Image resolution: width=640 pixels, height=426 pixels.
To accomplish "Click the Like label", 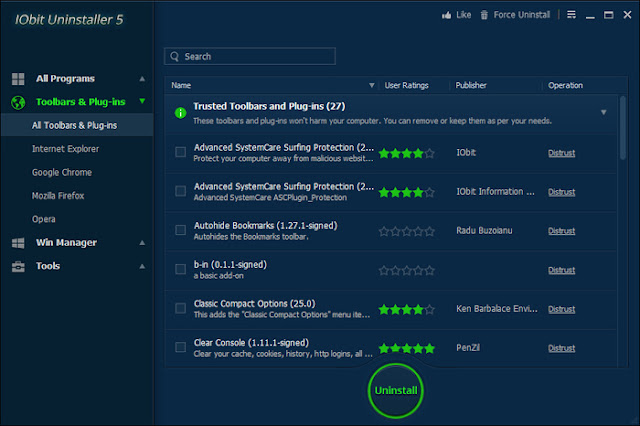I will coord(464,15).
